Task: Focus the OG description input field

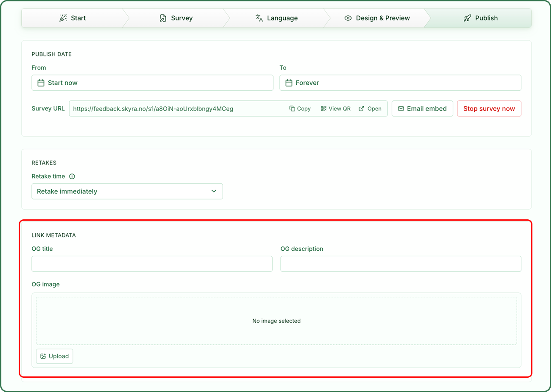Action: tap(401, 264)
